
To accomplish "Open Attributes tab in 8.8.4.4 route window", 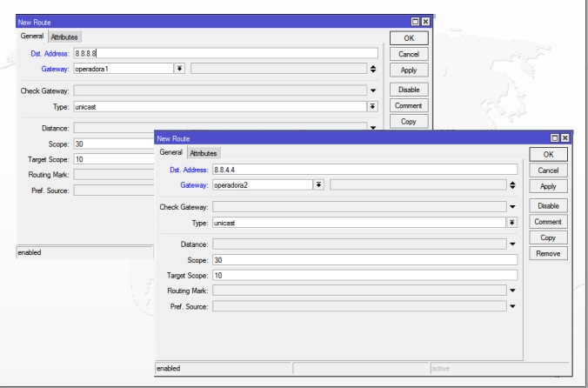I will click(x=204, y=153).
